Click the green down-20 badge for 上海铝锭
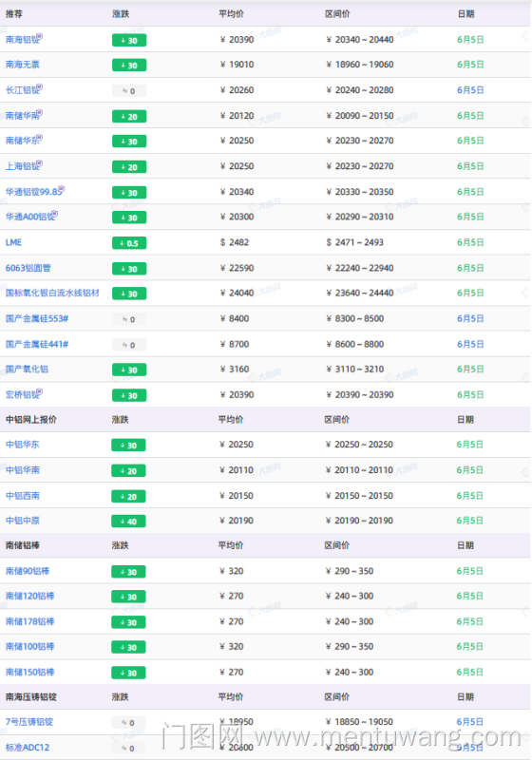Image resolution: width=532 pixels, height=760 pixels. [x=129, y=167]
